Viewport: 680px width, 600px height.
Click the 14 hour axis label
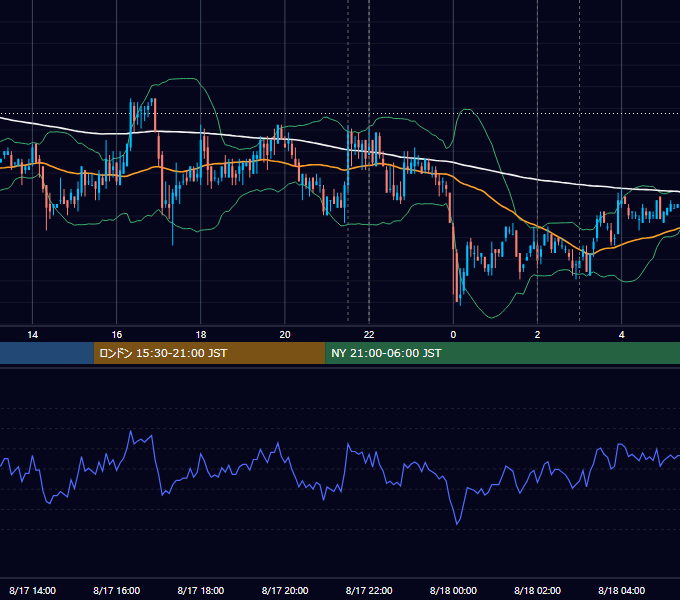click(33, 335)
